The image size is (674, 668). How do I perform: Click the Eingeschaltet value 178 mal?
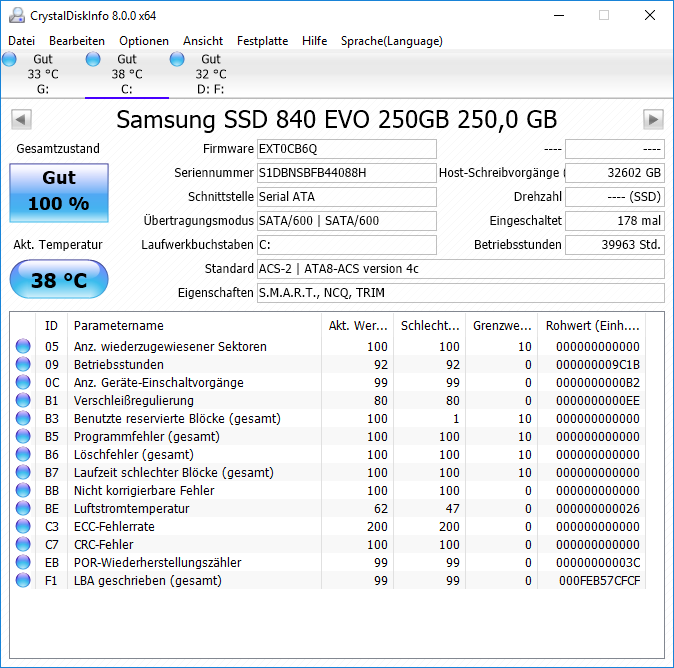tap(615, 221)
